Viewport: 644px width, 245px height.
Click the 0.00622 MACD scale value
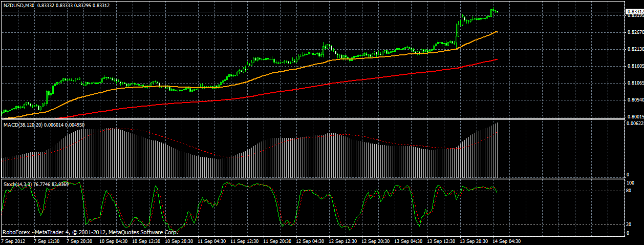tap(635, 124)
